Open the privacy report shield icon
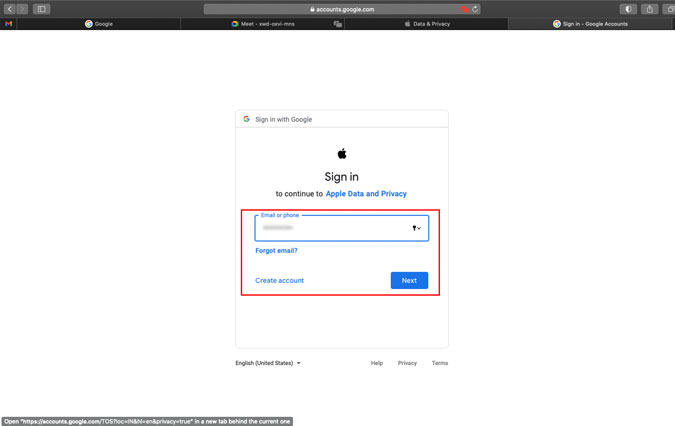 click(x=629, y=9)
